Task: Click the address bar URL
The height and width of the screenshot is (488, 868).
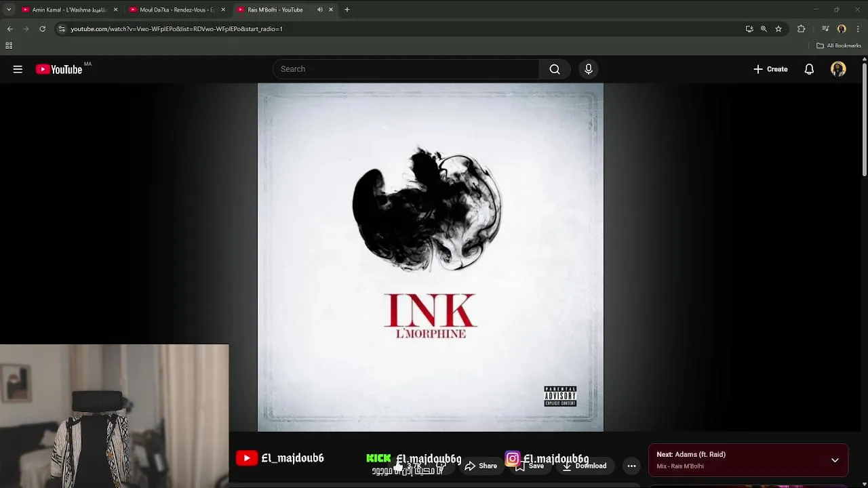Action: (x=176, y=28)
